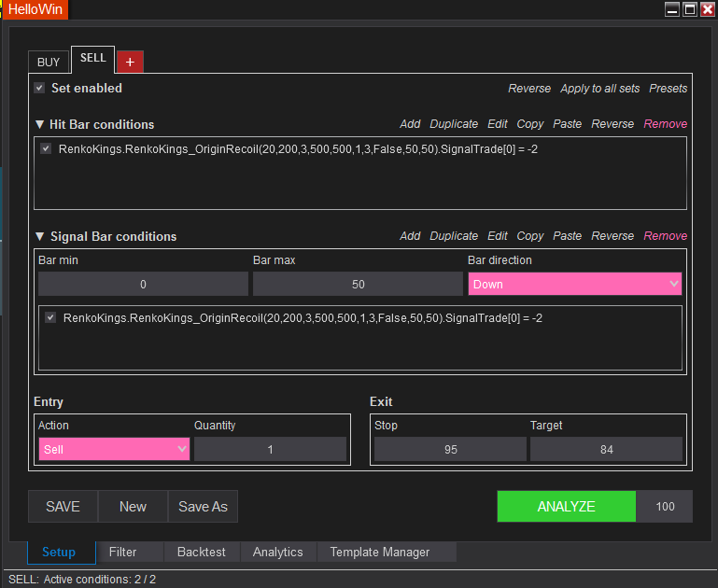
Task: Collapse the Hit Bar conditions section
Action: pyautogui.click(x=39, y=124)
